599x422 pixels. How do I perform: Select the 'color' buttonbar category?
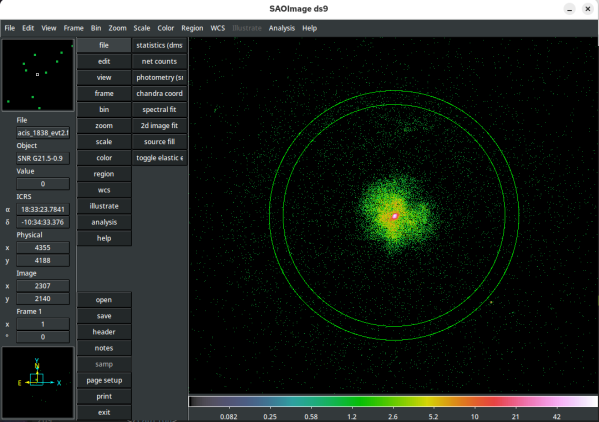coord(104,158)
